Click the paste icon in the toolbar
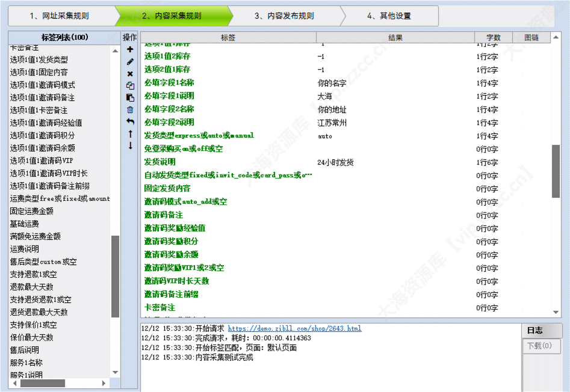Image resolution: width=570 pixels, height=392 pixels. [x=129, y=98]
